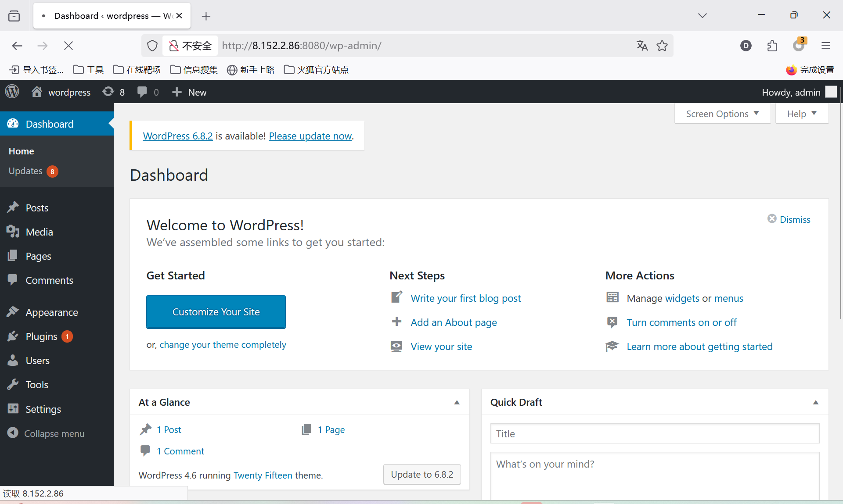Click the Quick Draft Title field

coord(655,433)
